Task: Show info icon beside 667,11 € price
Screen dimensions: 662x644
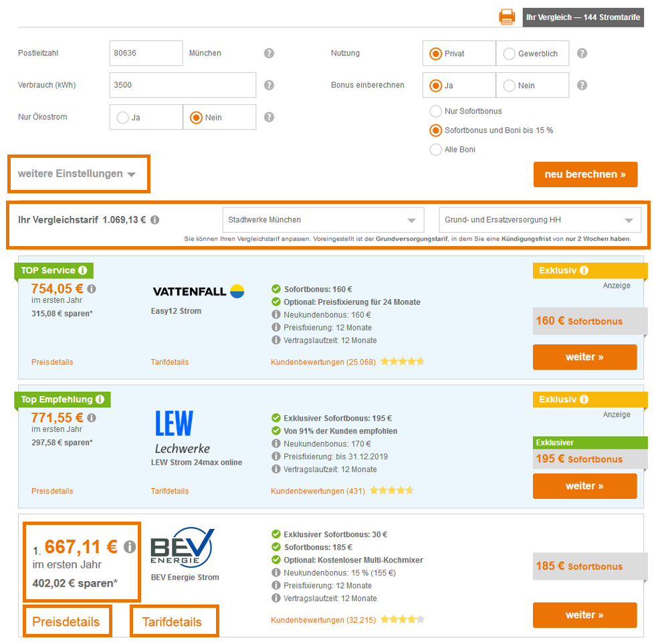Action: point(130,547)
